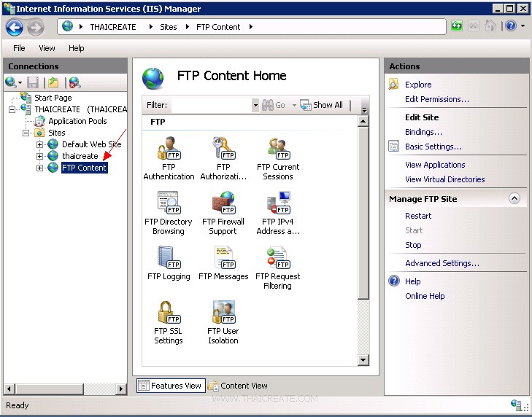
Task: Open FTP Request Filtering feature
Action: point(277,268)
